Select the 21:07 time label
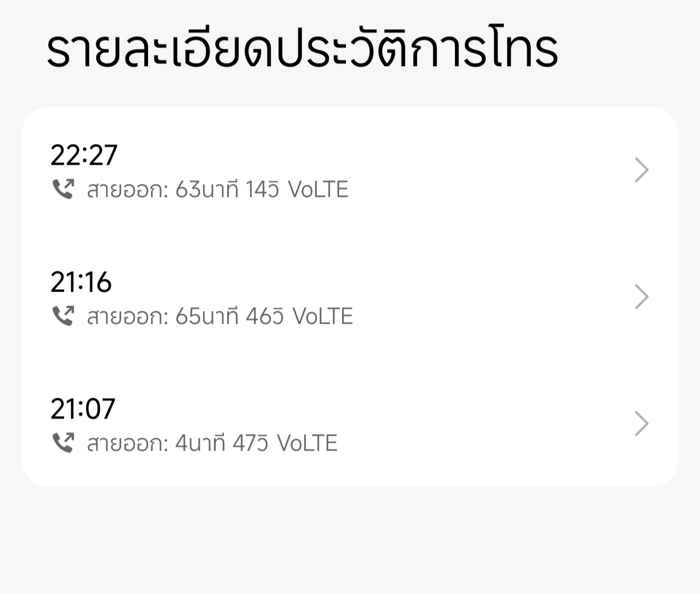Image resolution: width=700 pixels, height=593 pixels. (83, 409)
